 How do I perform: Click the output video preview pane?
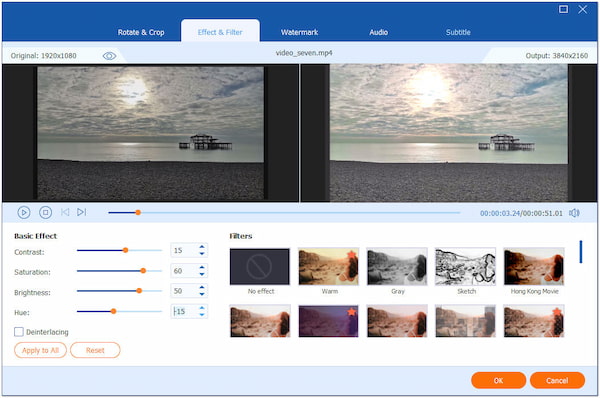click(x=449, y=133)
